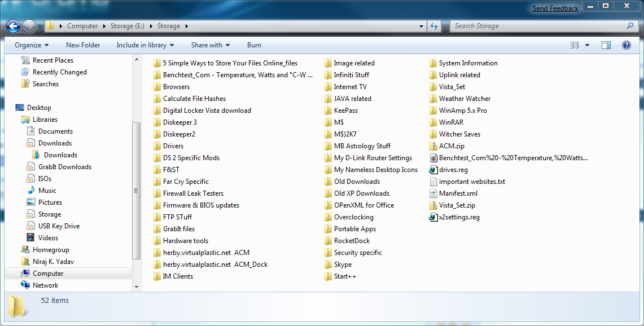Viewport: 644px width, 326px height.
Task: Open the Music library icon
Action: click(x=31, y=191)
